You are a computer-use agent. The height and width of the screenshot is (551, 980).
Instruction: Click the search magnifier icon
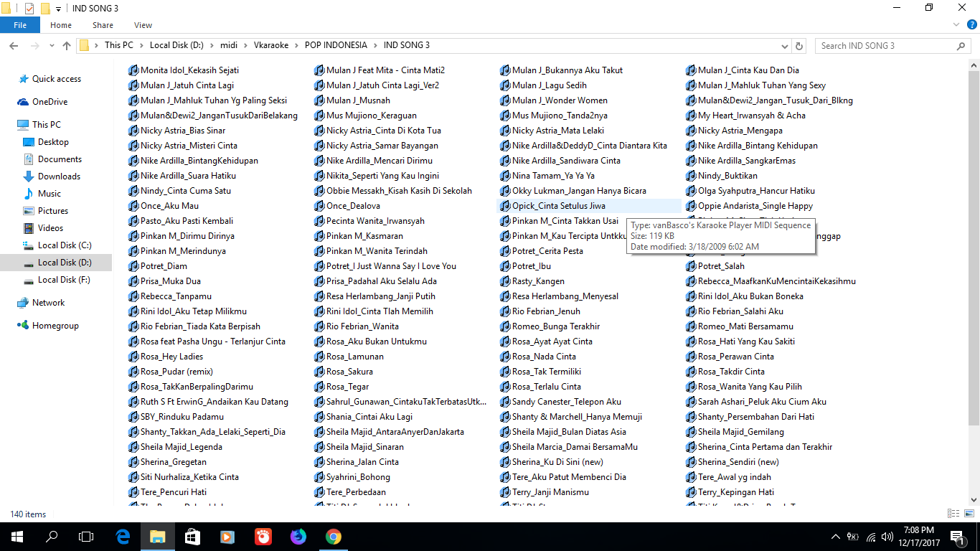point(961,45)
